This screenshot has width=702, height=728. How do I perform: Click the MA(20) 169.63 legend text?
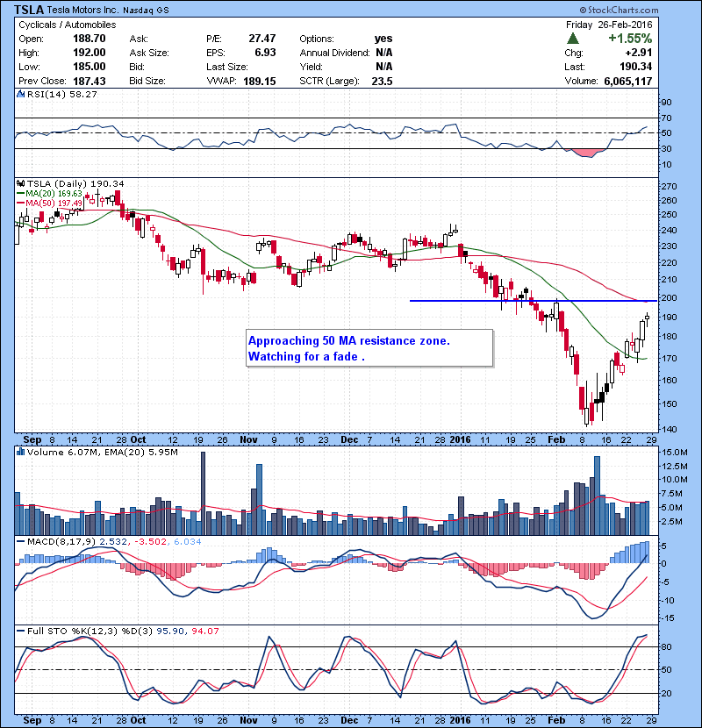tap(54, 194)
